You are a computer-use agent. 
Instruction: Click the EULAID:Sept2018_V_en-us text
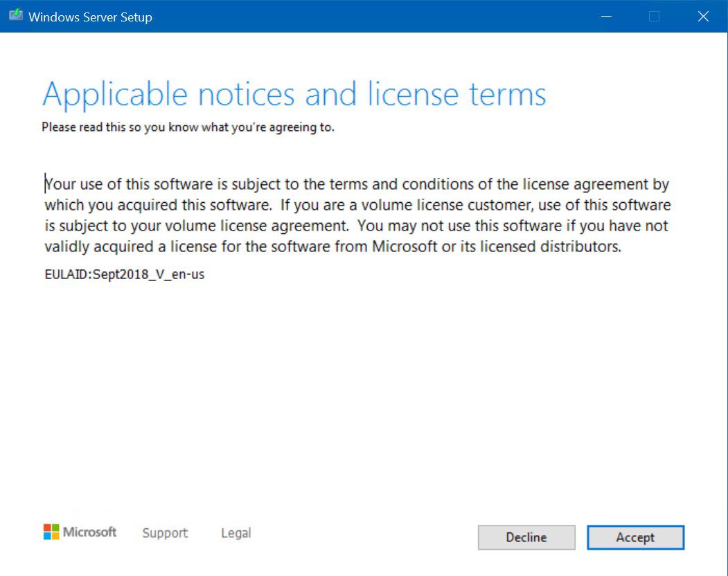[125, 274]
